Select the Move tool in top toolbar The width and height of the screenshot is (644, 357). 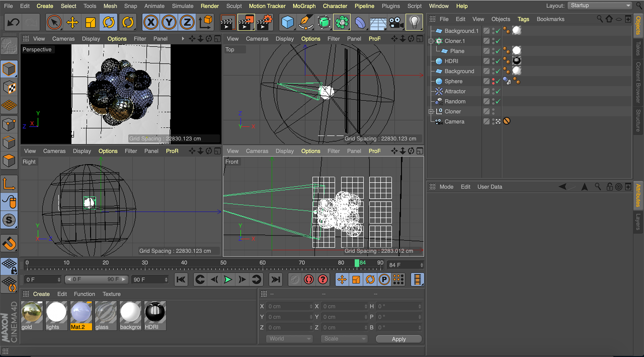72,22
